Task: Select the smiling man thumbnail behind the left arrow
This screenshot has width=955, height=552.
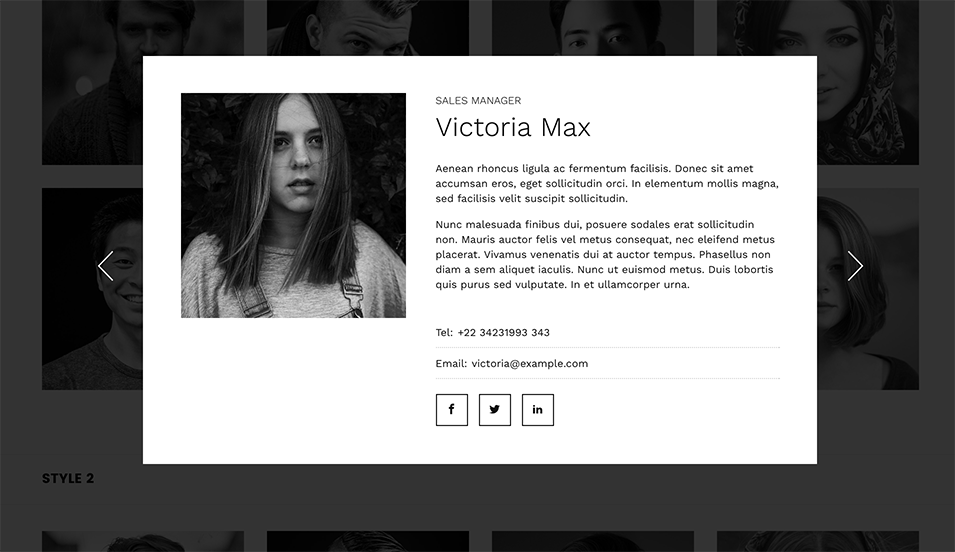Action: [x=92, y=289]
